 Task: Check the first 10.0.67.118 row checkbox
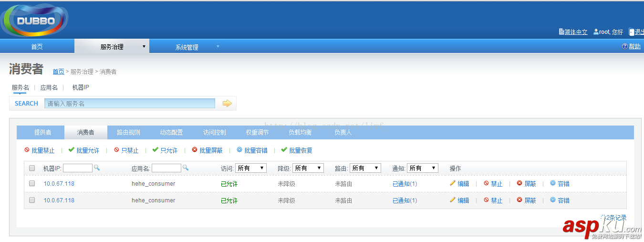point(32,183)
